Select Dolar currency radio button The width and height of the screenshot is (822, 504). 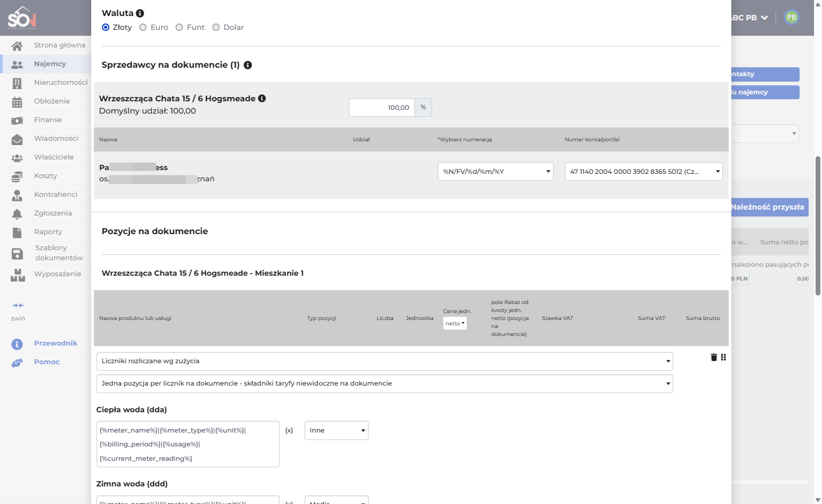[216, 27]
